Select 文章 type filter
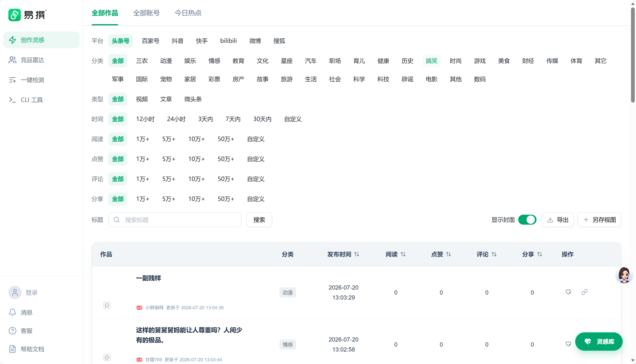This screenshot has width=636, height=364. (166, 99)
